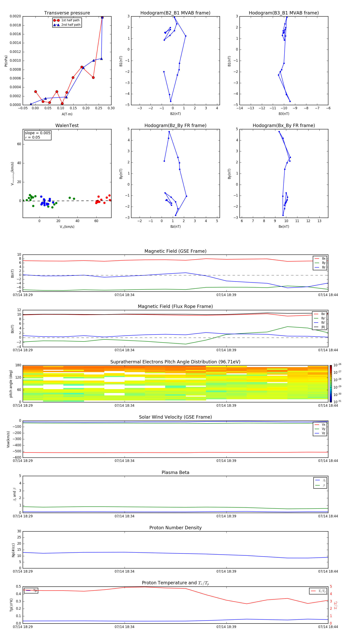Click the '1st half path' legend entry
The width and height of the screenshot is (351, 644).
pyautogui.click(x=67, y=20)
